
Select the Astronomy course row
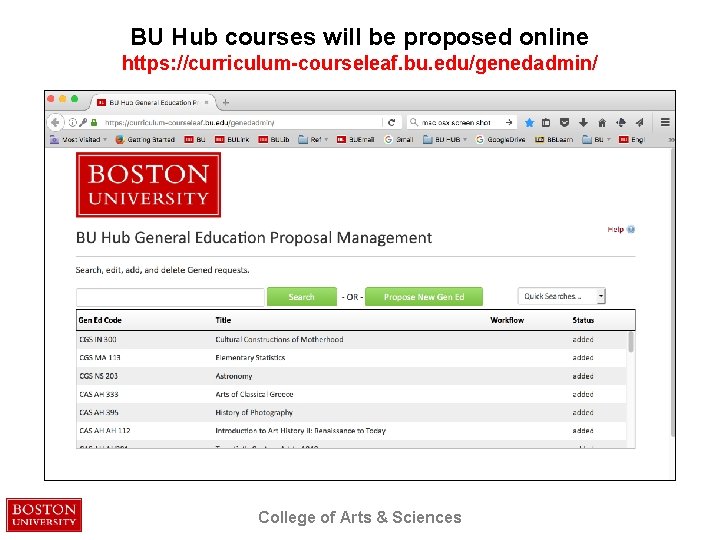click(351, 376)
